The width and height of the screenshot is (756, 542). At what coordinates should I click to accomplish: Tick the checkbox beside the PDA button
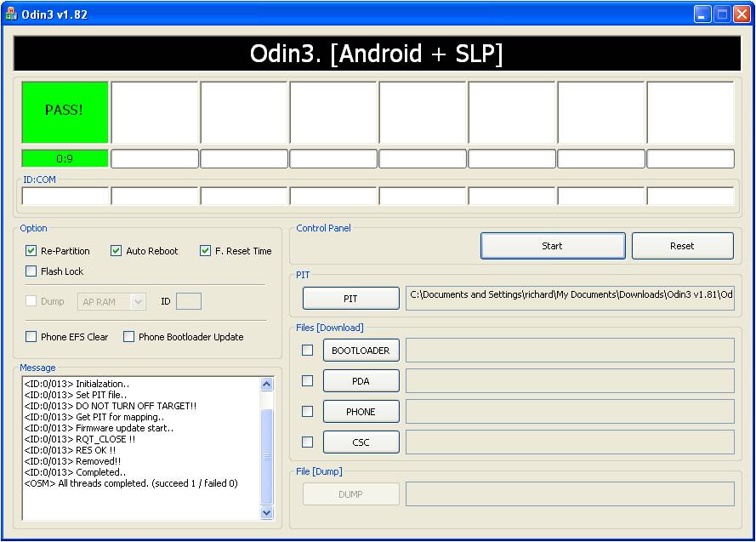[308, 381]
